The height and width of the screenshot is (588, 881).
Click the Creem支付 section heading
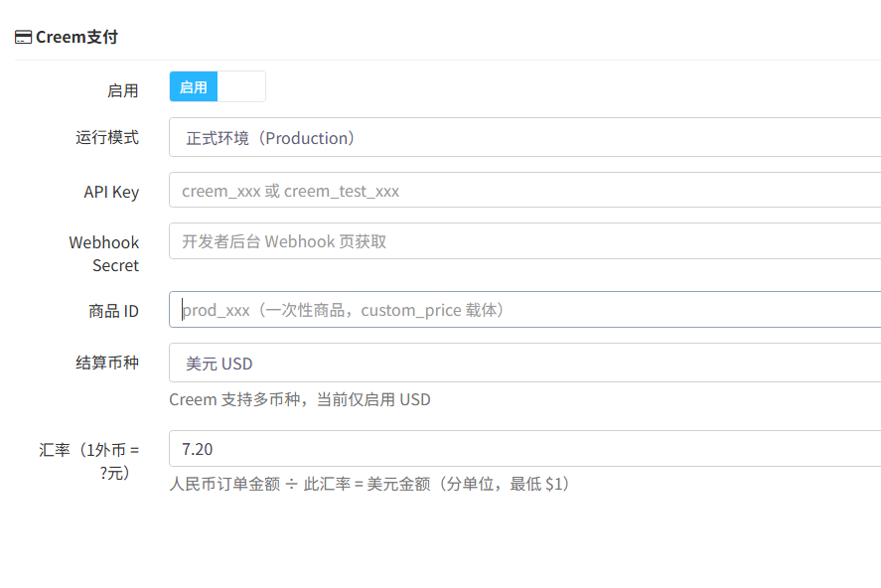pyautogui.click(x=76, y=37)
